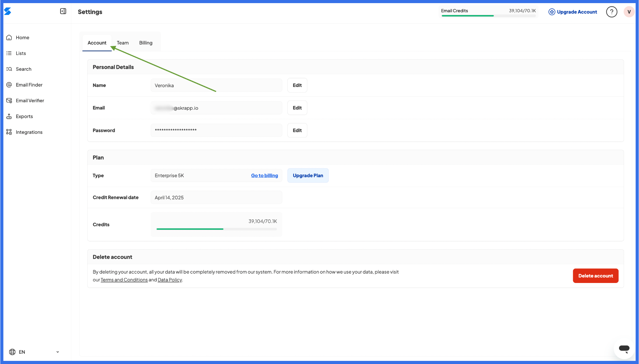Screen dimensions: 639x364
Task: Click the globe language icon
Action: pyautogui.click(x=12, y=352)
